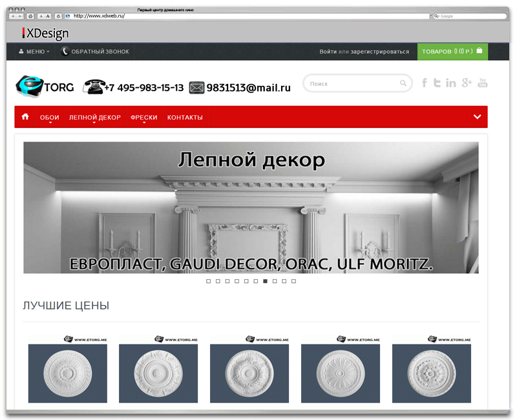Reload the page with the refresh button
Screen dimensions: 517x420
click(x=58, y=16)
